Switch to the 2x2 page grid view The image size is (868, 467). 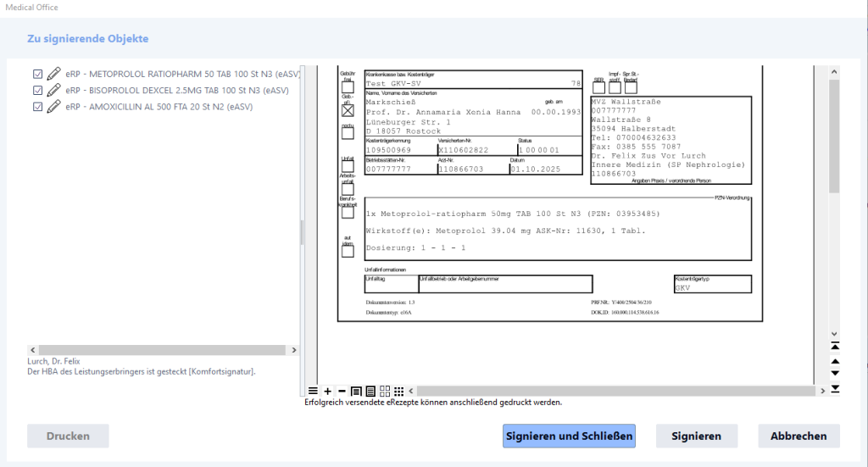pos(385,391)
